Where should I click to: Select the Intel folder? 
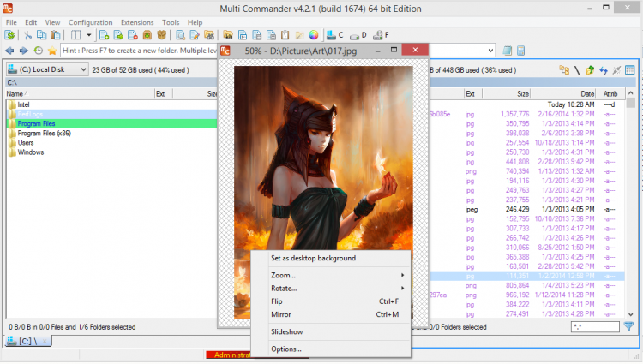click(x=23, y=104)
